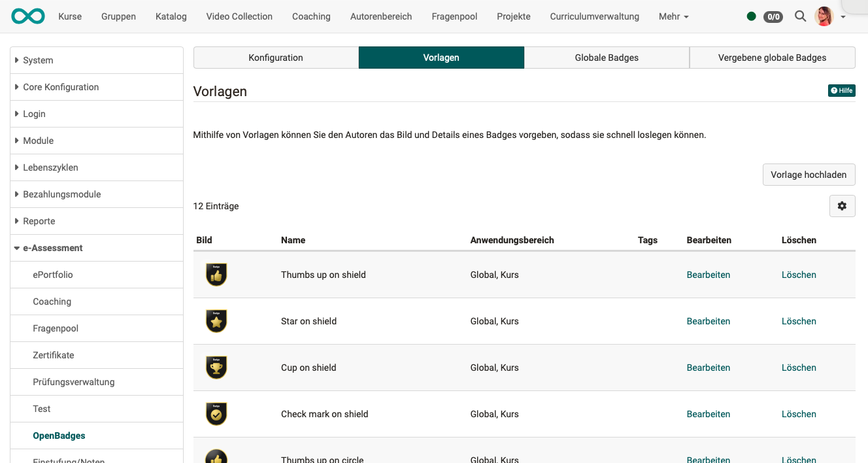Open table settings gear icon
The height and width of the screenshot is (463, 868).
click(x=842, y=206)
